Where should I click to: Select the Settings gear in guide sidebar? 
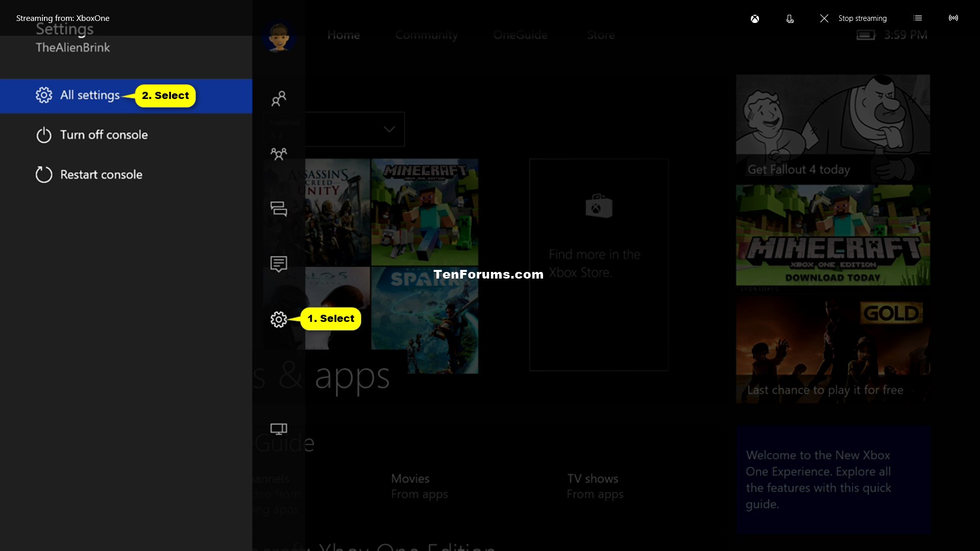tap(279, 319)
